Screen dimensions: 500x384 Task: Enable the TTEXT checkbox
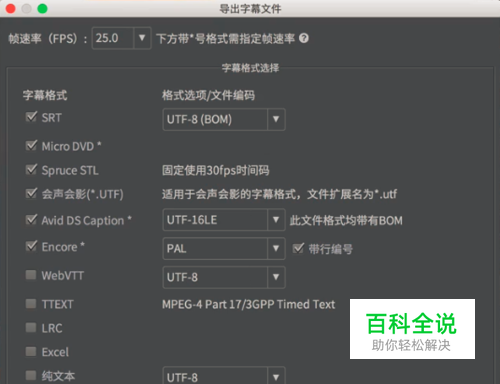coord(31,304)
